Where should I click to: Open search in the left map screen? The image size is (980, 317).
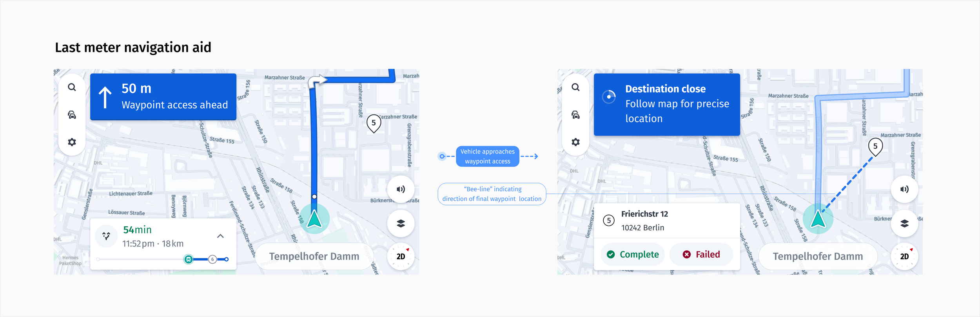coord(72,87)
